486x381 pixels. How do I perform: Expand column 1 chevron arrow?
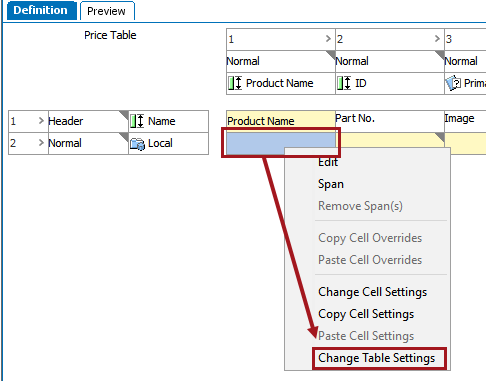tap(328, 39)
